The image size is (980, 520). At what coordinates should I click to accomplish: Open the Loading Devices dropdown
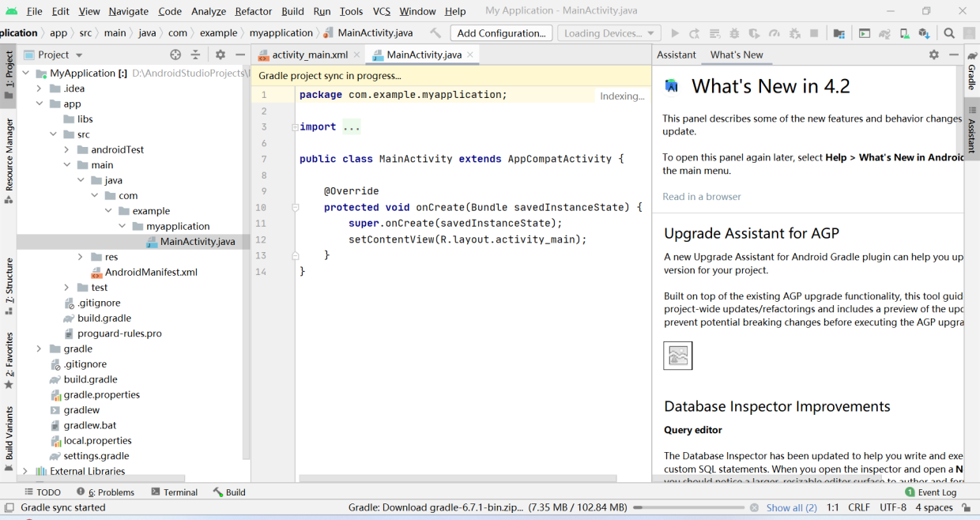(x=609, y=33)
